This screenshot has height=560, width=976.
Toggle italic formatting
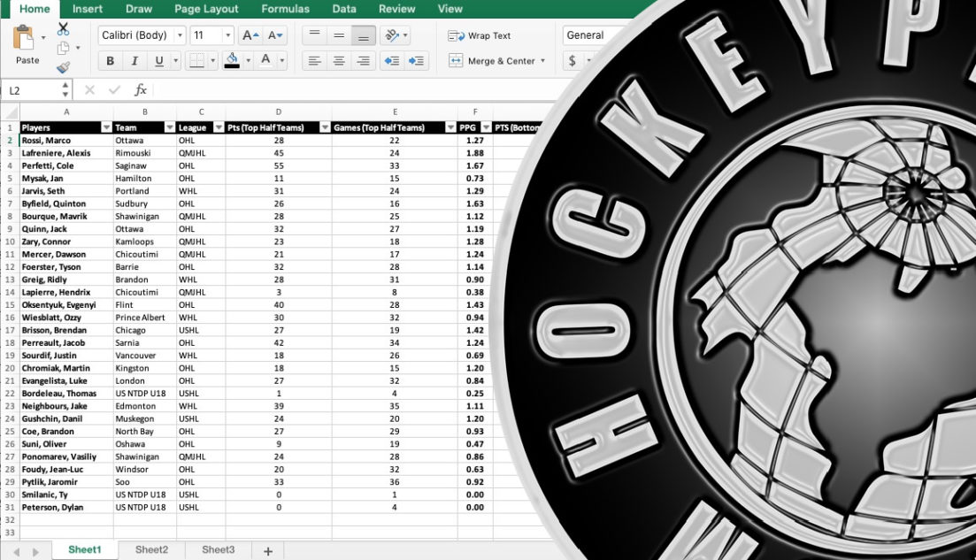click(134, 60)
